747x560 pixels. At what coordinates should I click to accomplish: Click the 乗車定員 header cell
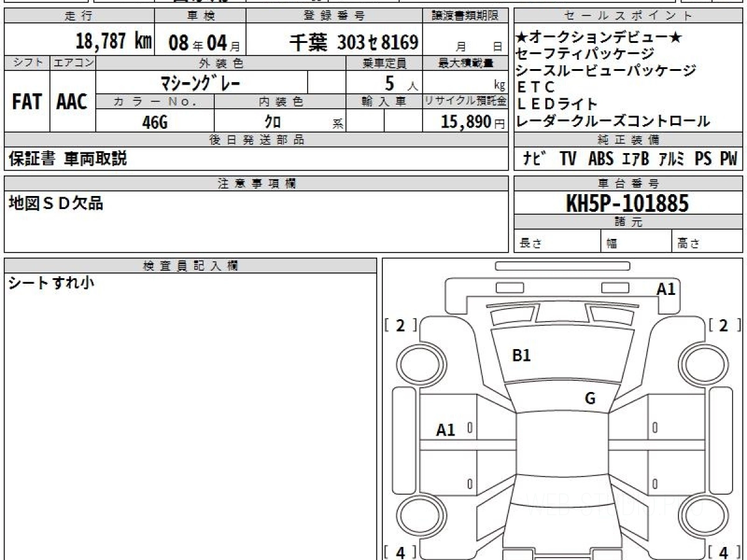pos(384,63)
